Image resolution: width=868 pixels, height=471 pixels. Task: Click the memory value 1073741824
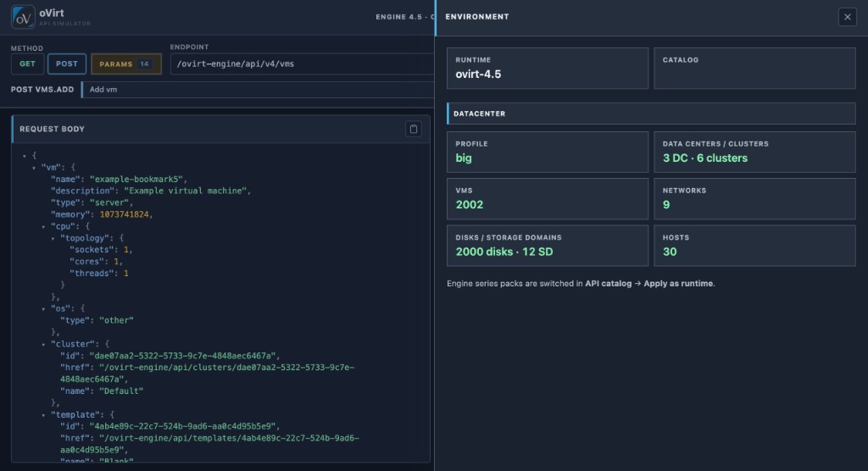tap(124, 214)
